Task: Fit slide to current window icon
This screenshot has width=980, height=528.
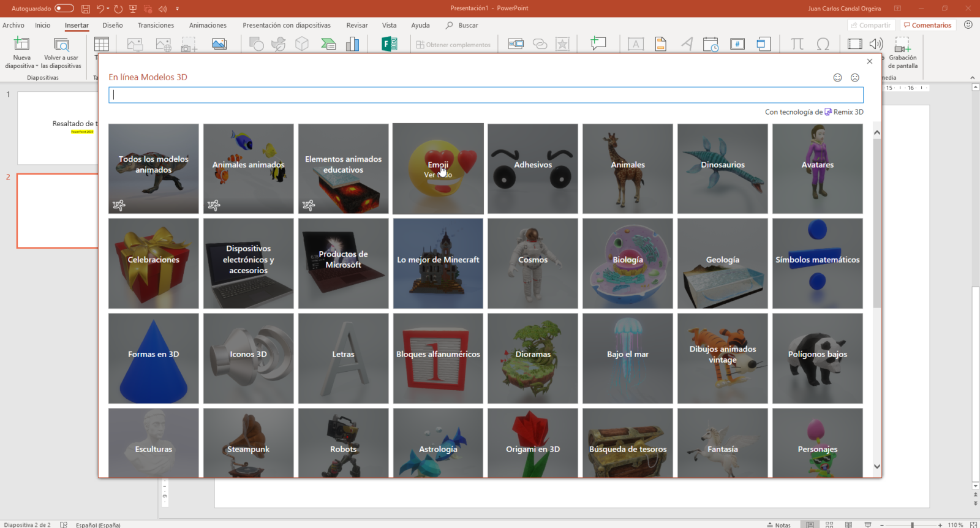Action: (973, 524)
